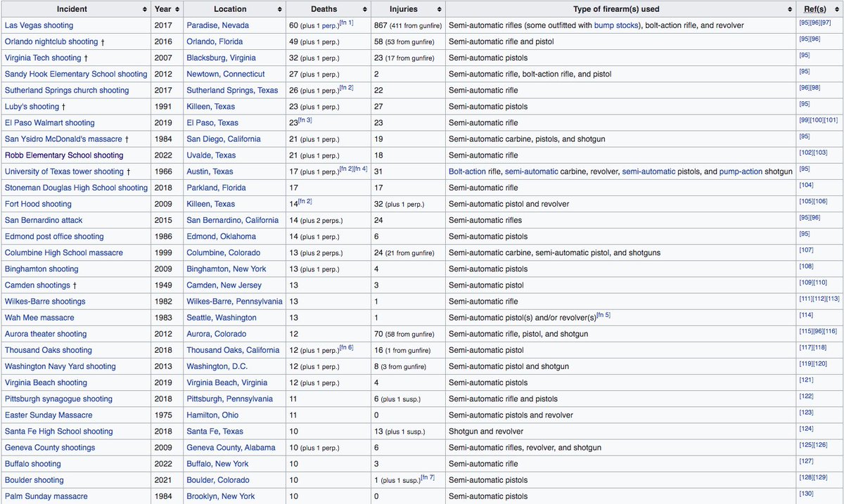Open Camden shootings article
844x504 pixels.
tap(37, 285)
